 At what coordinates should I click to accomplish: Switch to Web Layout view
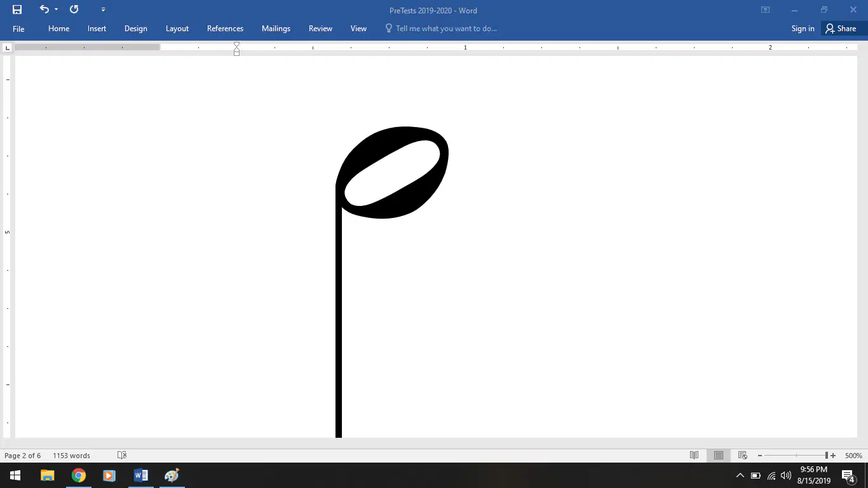pos(742,456)
